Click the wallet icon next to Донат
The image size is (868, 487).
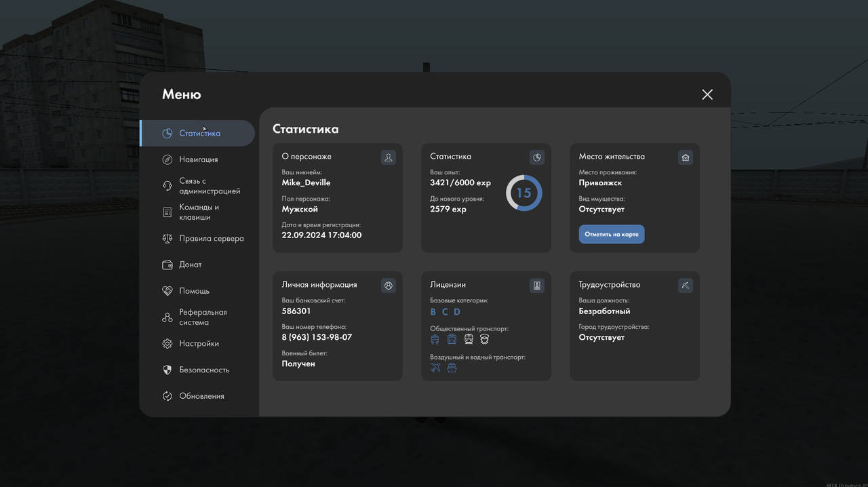tap(167, 265)
